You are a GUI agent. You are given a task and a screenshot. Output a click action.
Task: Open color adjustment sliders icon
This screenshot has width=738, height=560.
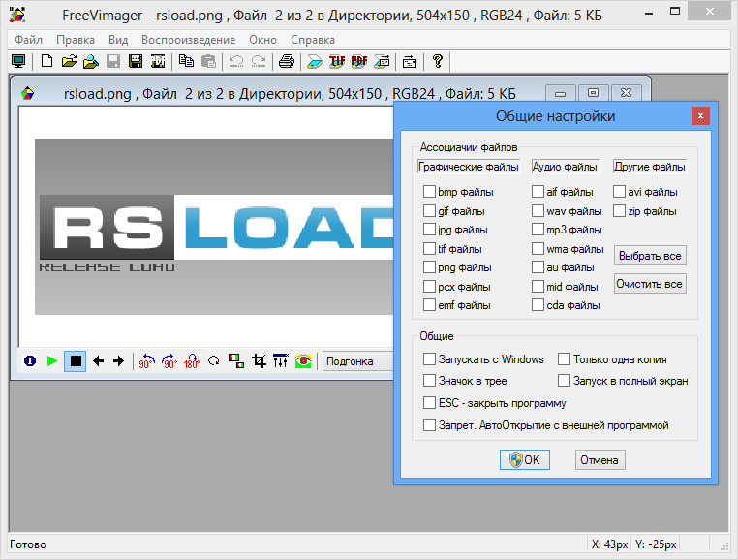pyautogui.click(x=281, y=361)
